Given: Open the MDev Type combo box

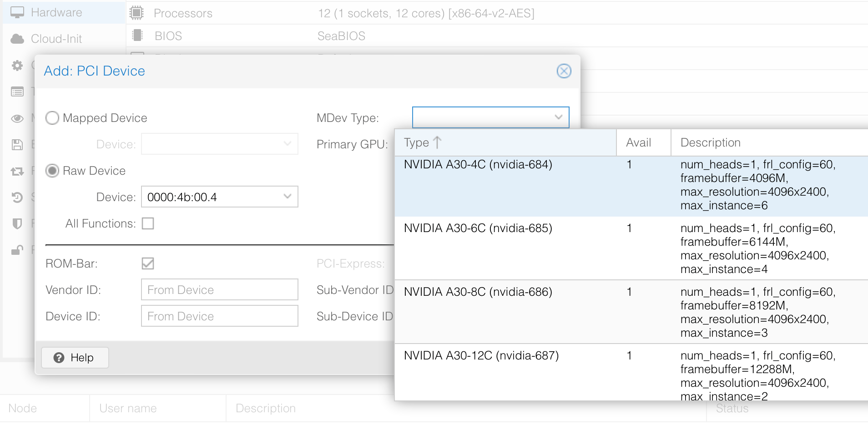Looking at the screenshot, I should (x=490, y=117).
